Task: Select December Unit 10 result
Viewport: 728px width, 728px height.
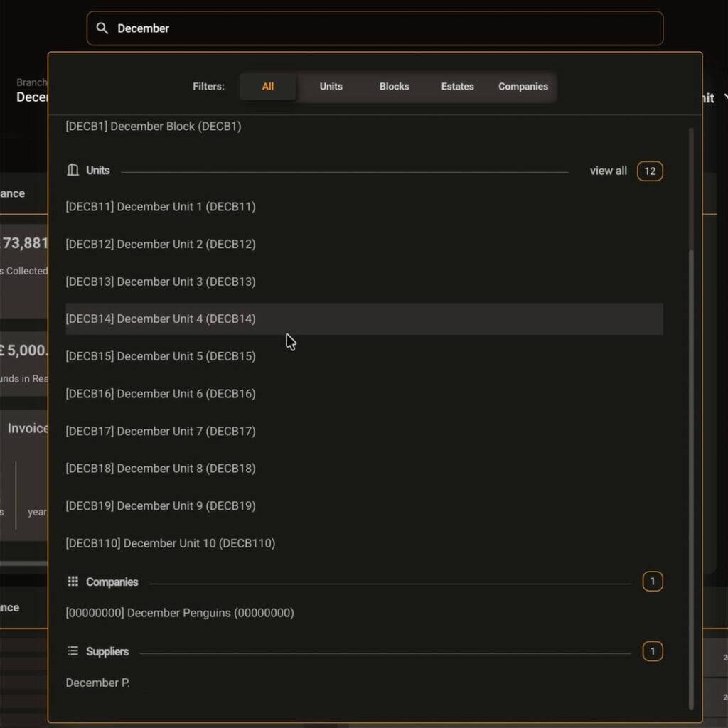Action: tap(171, 543)
